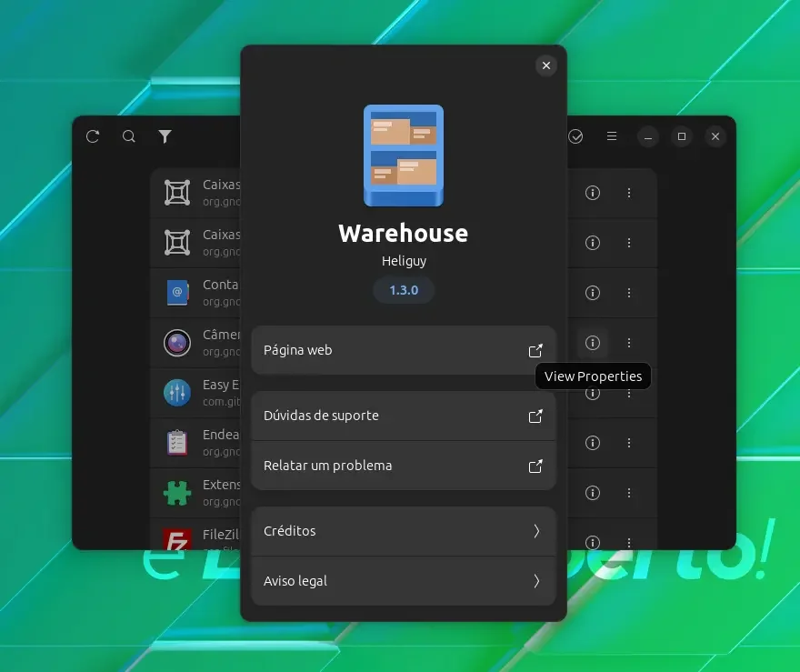View properties of first Caixas row
The width and height of the screenshot is (800, 672).
pos(593,193)
